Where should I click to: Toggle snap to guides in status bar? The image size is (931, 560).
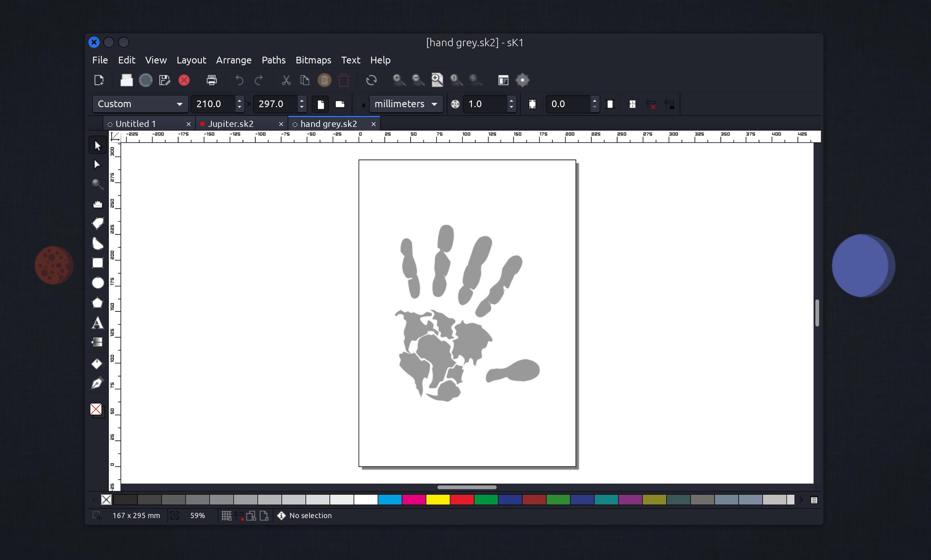239,515
